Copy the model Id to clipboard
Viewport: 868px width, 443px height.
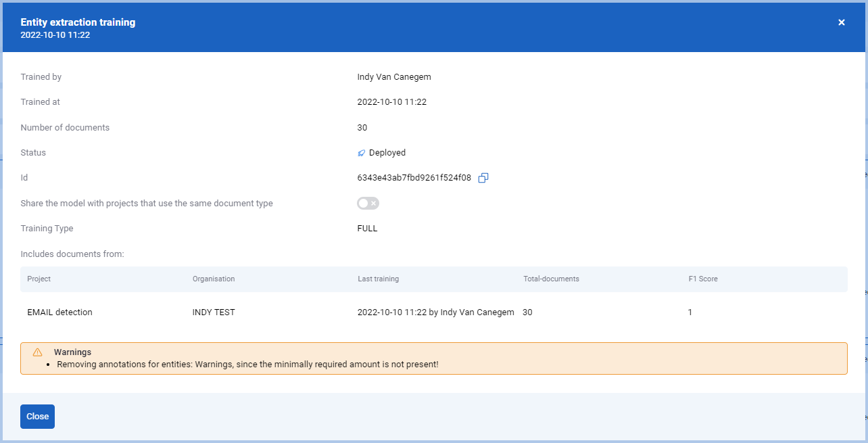tap(483, 178)
